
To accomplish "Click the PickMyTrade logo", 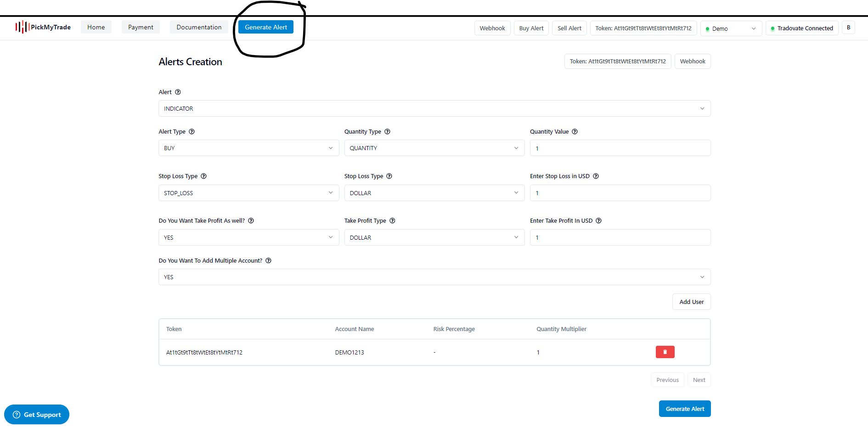I will coord(43,27).
